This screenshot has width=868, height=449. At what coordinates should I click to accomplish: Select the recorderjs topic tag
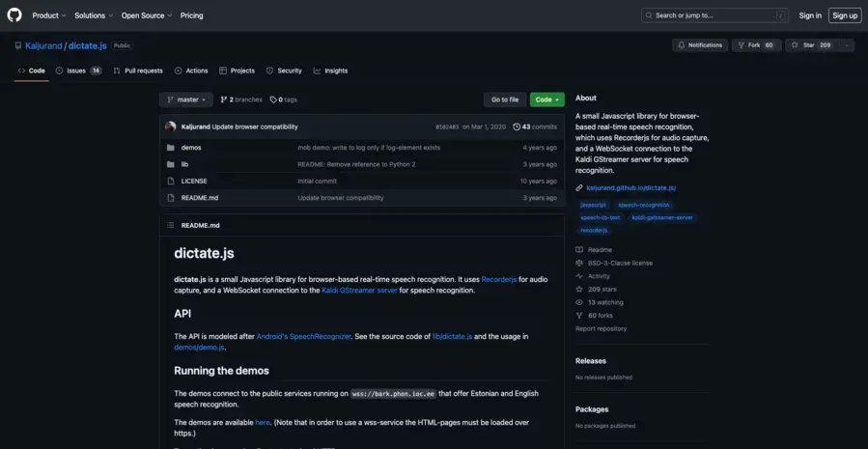tap(594, 230)
